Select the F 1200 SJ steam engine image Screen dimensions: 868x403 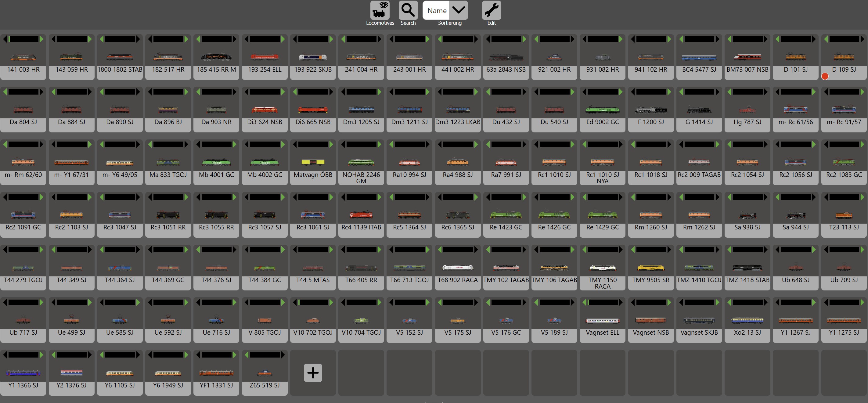651,110
